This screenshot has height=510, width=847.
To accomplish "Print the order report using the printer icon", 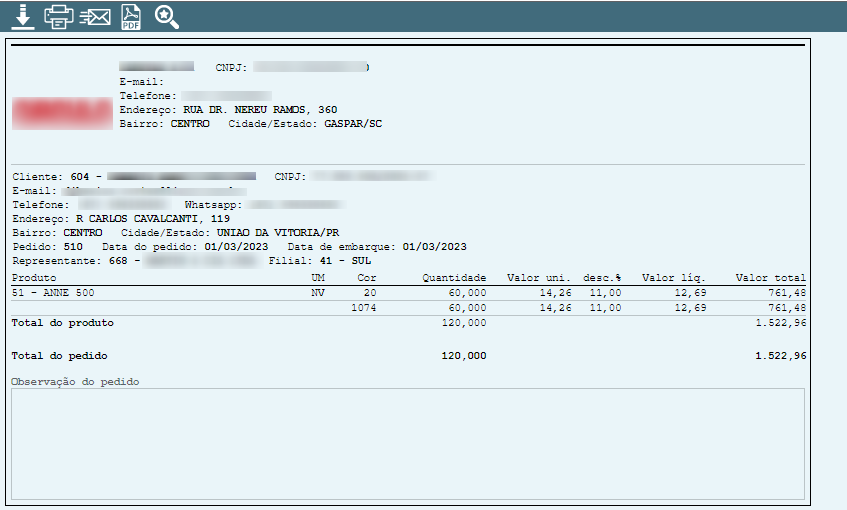I will pyautogui.click(x=59, y=16).
